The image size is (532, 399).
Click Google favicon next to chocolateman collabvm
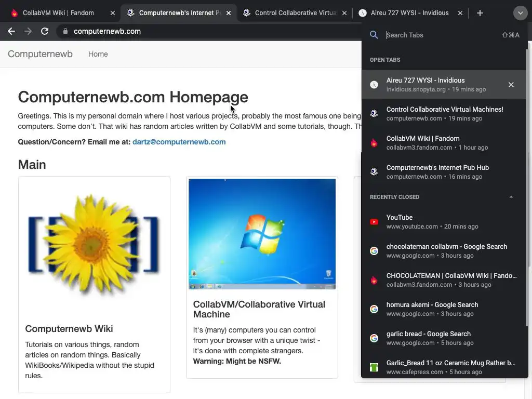click(374, 251)
